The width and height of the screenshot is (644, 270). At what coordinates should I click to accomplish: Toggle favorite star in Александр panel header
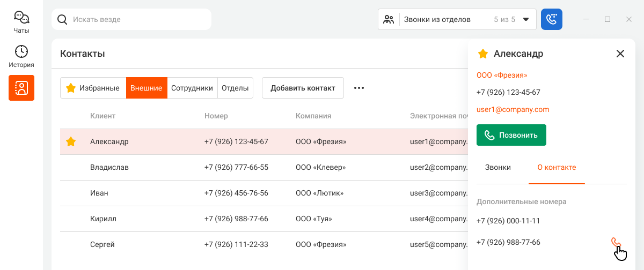pyautogui.click(x=483, y=54)
